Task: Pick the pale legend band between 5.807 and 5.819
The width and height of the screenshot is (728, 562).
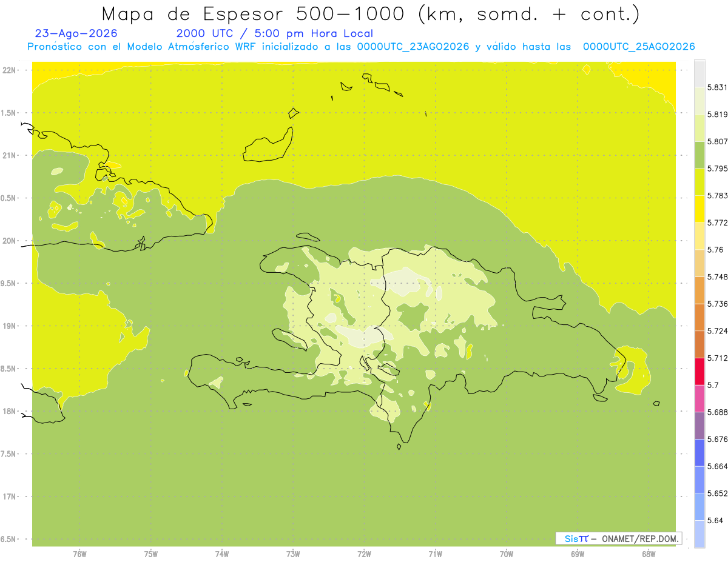Action: pyautogui.click(x=699, y=127)
